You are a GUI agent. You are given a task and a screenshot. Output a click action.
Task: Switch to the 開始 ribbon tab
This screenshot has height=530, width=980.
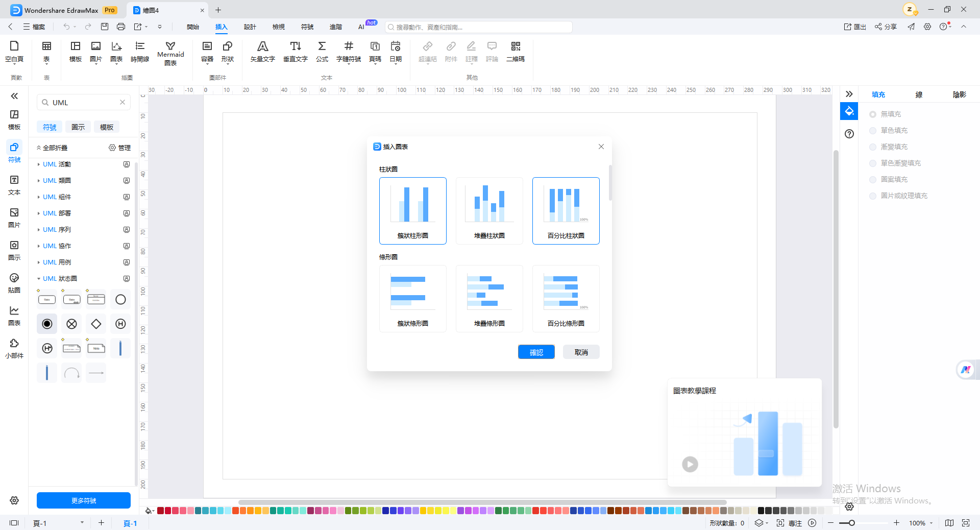pos(193,27)
